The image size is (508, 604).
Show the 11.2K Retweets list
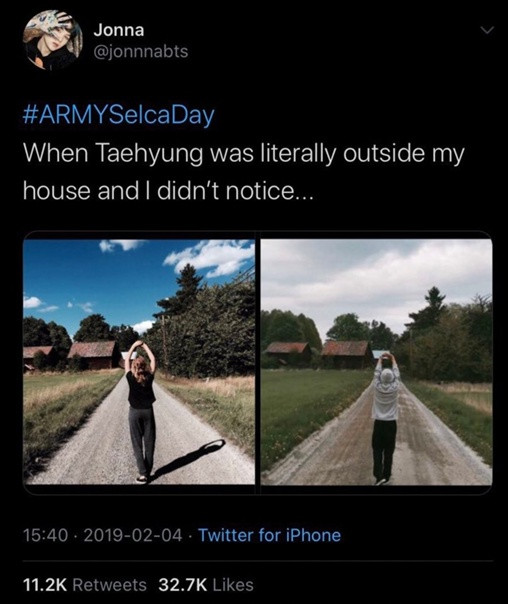[x=85, y=584]
